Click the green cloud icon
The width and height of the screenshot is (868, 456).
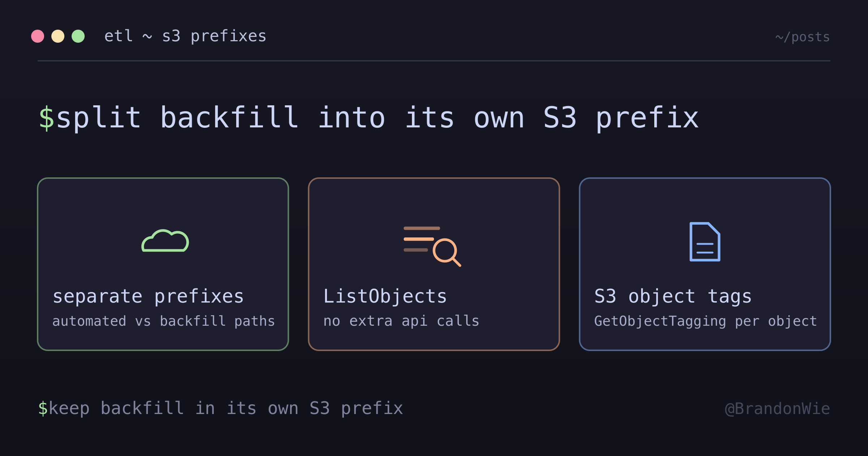(165, 241)
